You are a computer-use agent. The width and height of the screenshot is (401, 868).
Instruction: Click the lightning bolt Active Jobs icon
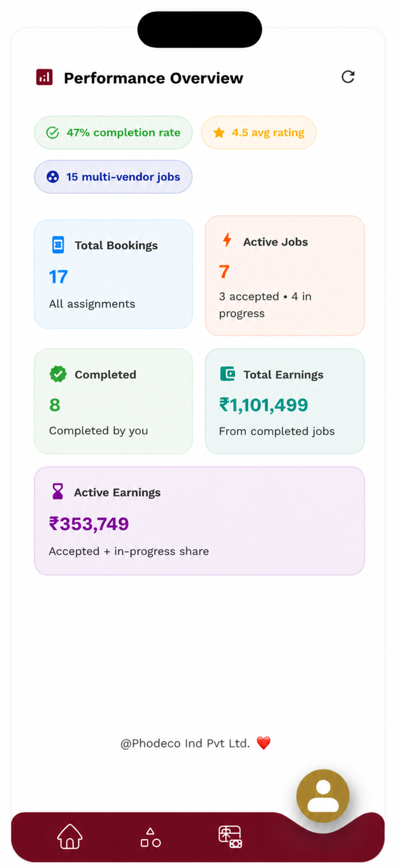click(x=227, y=240)
